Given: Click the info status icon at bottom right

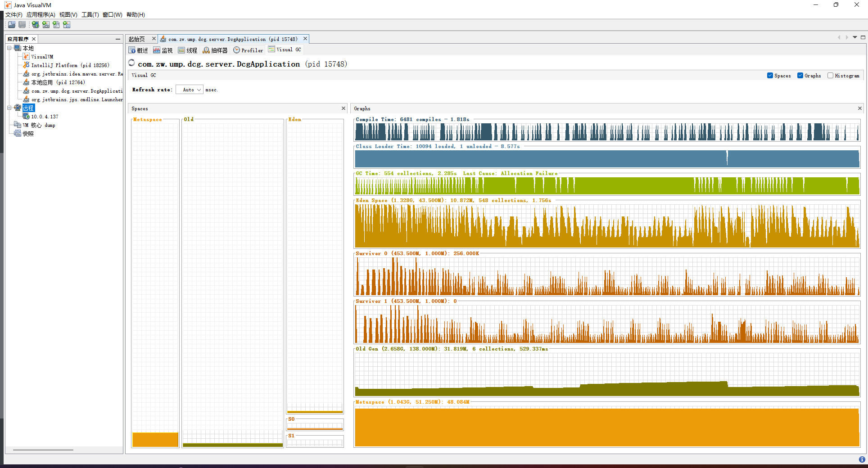Looking at the screenshot, I should [x=862, y=459].
